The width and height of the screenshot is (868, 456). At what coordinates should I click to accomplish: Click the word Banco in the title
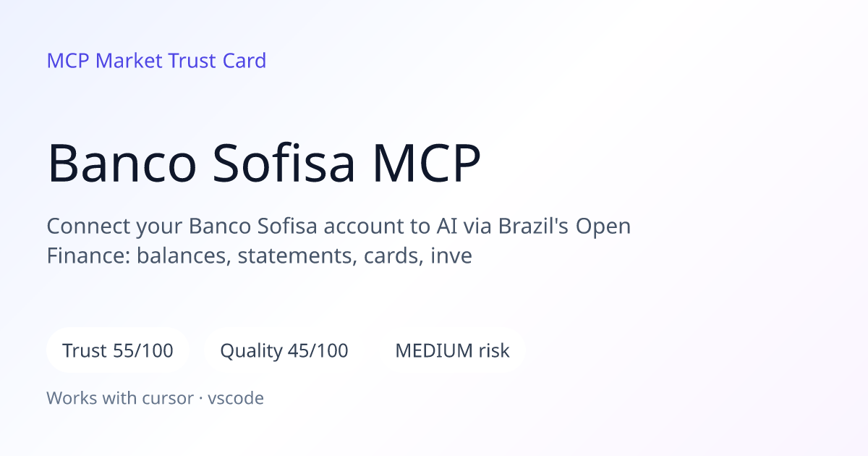click(x=122, y=164)
